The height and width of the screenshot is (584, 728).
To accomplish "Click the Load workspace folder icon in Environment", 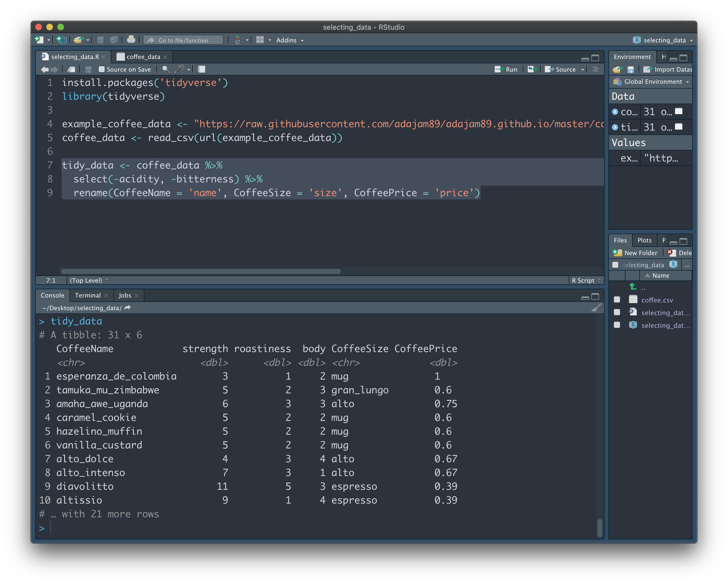I will click(617, 69).
